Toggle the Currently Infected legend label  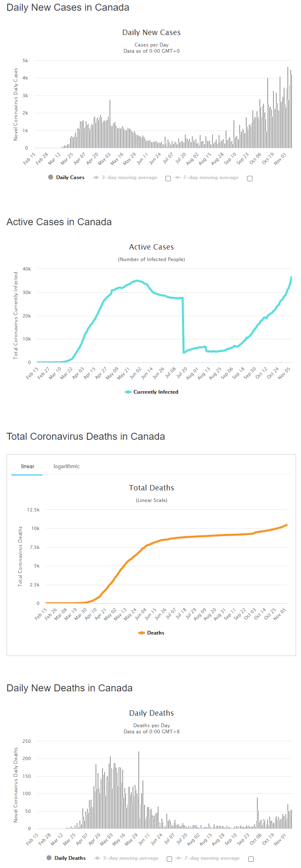156,392
